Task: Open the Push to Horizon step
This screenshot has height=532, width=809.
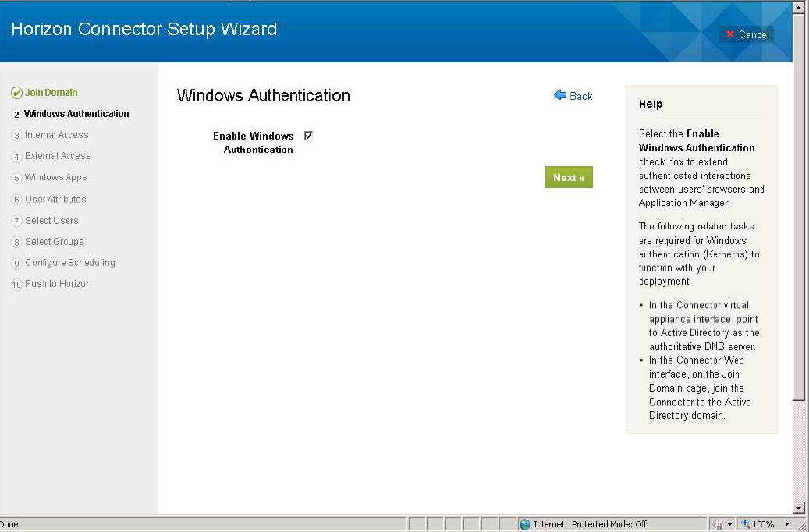Action: 58,284
